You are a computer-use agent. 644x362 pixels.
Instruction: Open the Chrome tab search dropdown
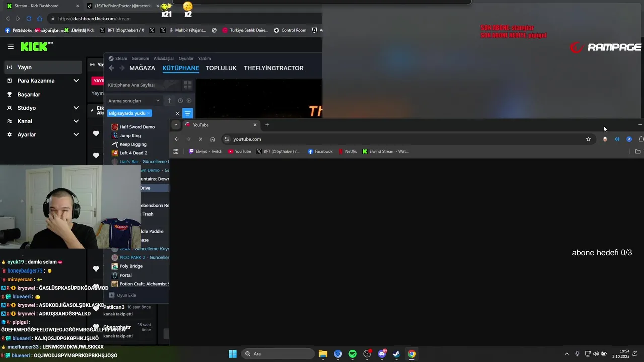tap(176, 125)
